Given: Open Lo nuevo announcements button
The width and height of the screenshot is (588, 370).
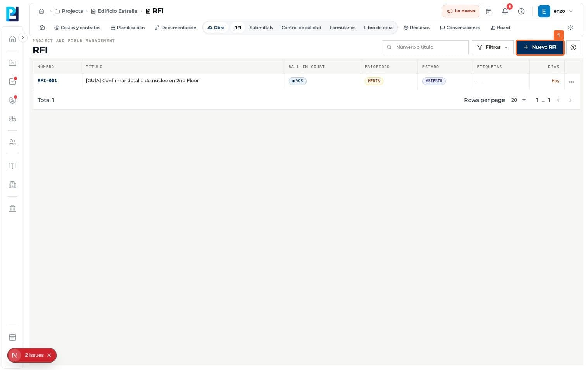Looking at the screenshot, I should click(x=461, y=11).
